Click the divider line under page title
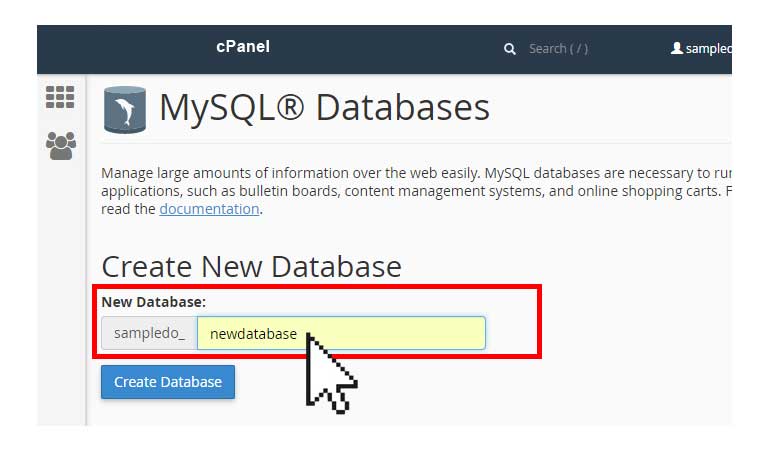The height and width of the screenshot is (450, 768). (416, 143)
